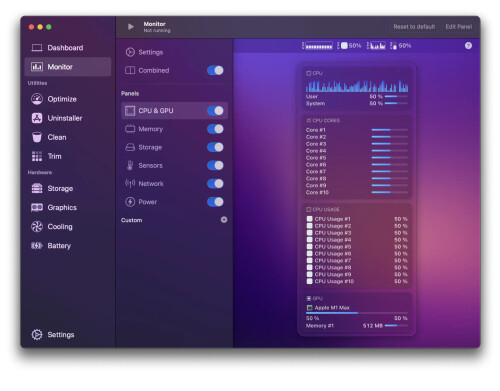Screen dimensions: 500x391
Task: Collapse the CPU CORES section header
Action: pyautogui.click(x=323, y=120)
